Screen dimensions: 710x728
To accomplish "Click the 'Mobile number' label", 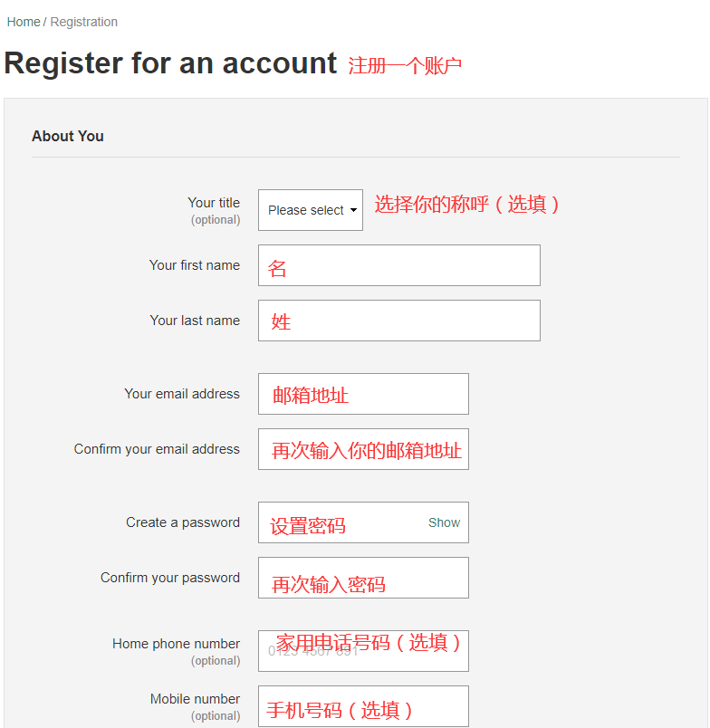I will coord(195,699).
